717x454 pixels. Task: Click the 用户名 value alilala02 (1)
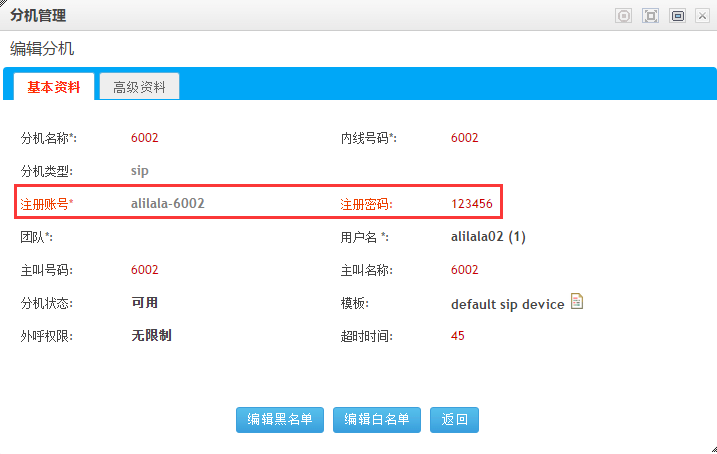coord(488,237)
